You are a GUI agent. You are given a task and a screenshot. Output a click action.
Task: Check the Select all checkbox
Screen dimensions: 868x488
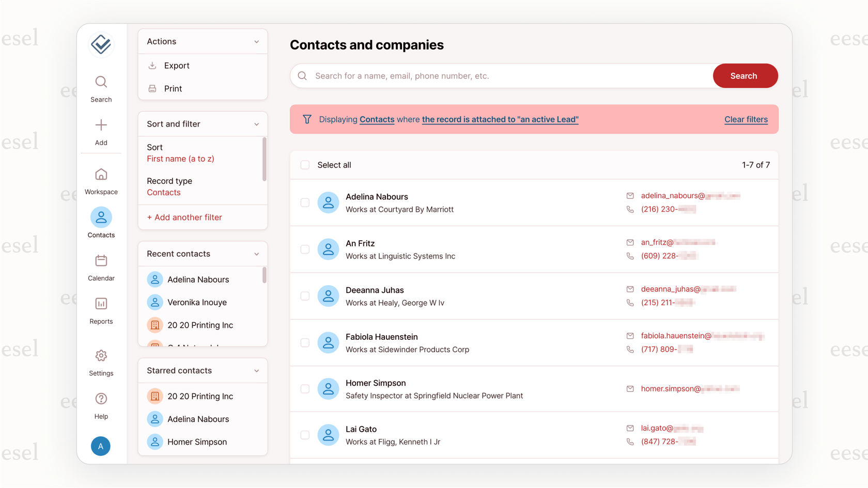point(305,164)
